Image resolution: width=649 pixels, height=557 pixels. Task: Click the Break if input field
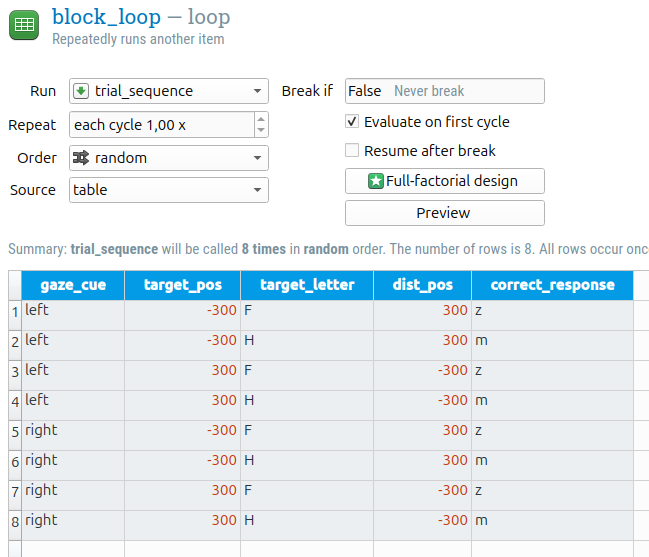coord(444,91)
